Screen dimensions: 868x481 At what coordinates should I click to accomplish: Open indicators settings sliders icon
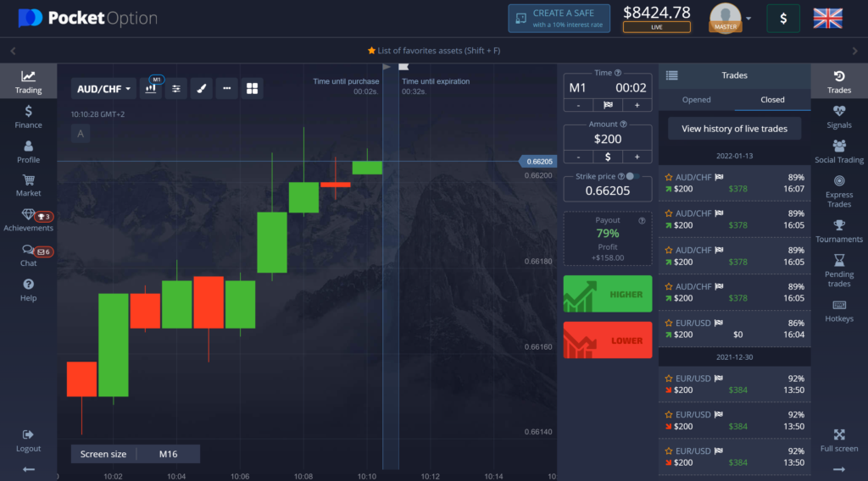tap(176, 88)
